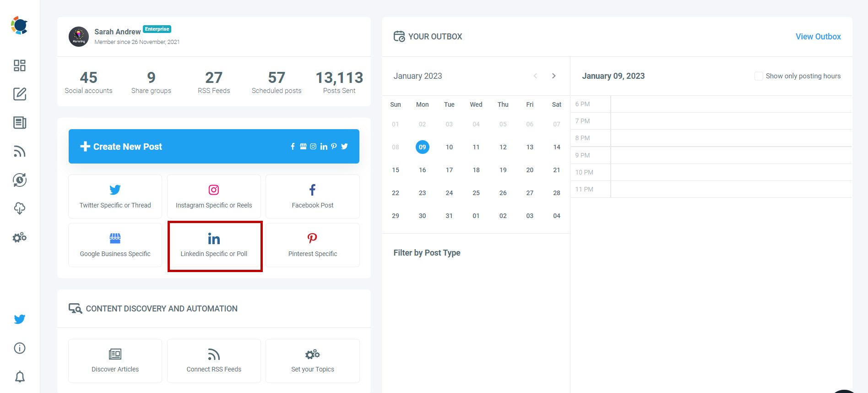Select Facebook Post card

pos(313,196)
